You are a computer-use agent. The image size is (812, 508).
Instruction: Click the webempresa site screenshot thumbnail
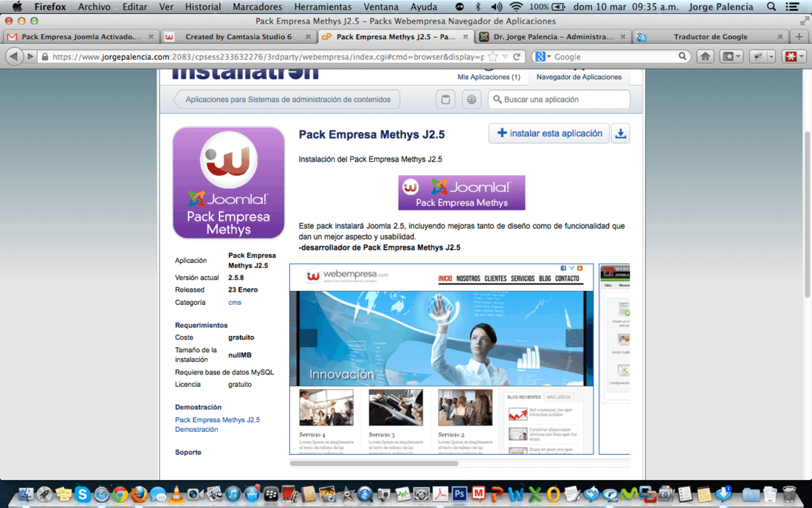click(x=441, y=360)
